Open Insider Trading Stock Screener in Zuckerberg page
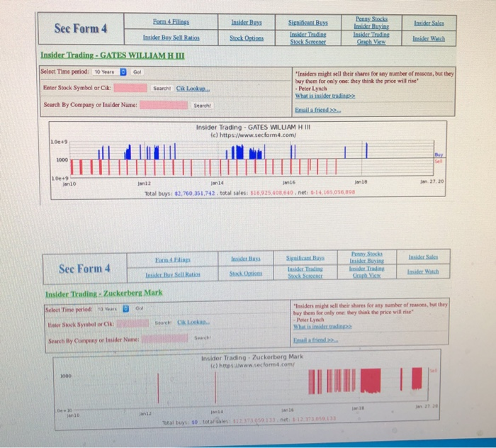 pyautogui.click(x=305, y=272)
